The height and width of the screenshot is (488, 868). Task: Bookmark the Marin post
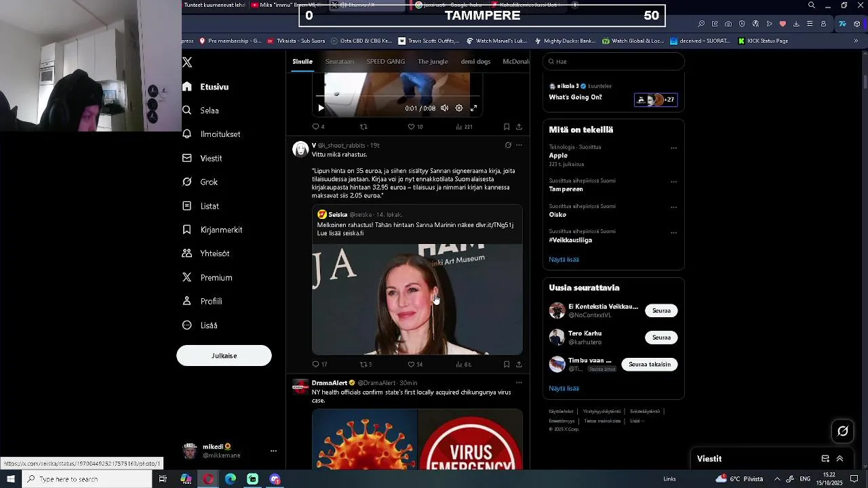pos(507,365)
